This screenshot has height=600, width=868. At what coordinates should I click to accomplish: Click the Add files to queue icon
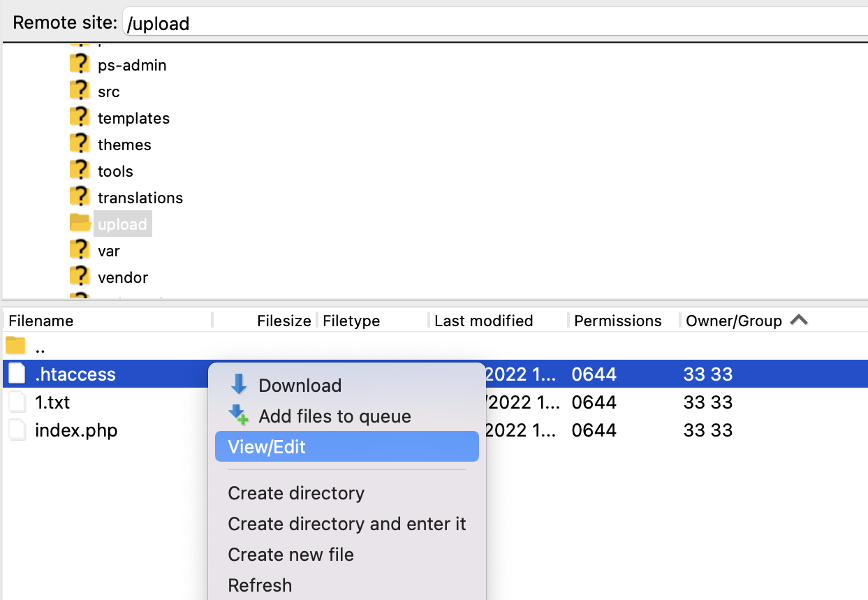point(239,416)
